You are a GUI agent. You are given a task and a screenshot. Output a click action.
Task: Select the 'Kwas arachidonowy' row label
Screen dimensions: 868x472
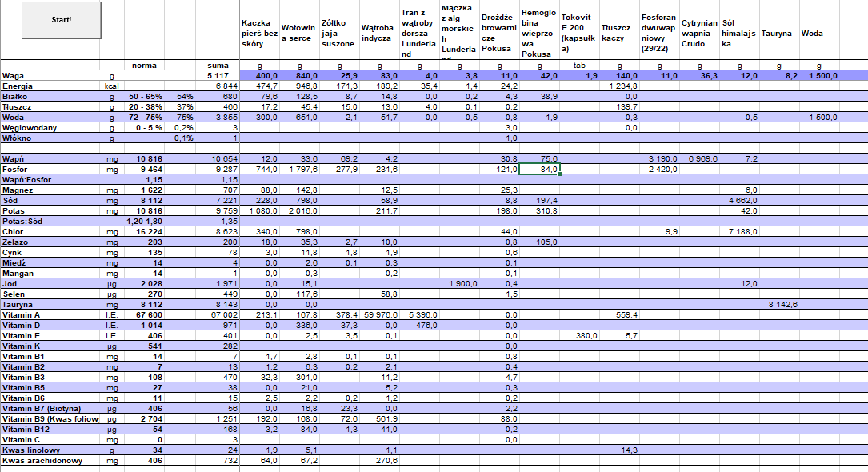[x=42, y=461]
